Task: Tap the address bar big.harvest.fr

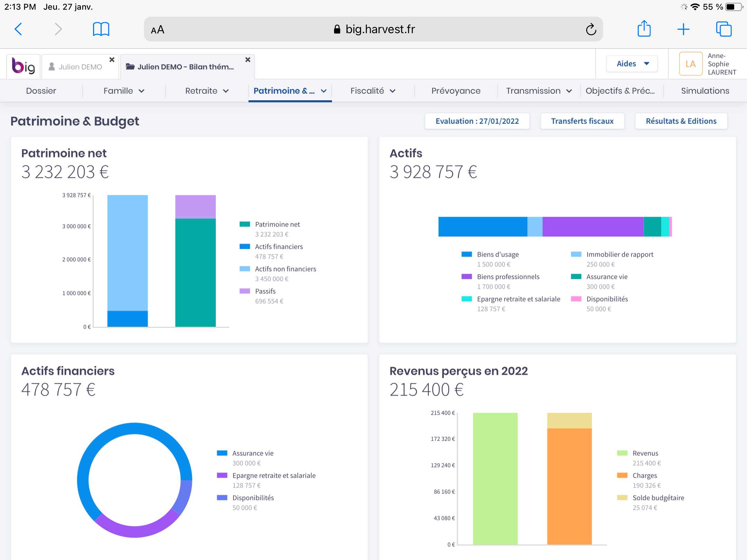Action: [373, 29]
